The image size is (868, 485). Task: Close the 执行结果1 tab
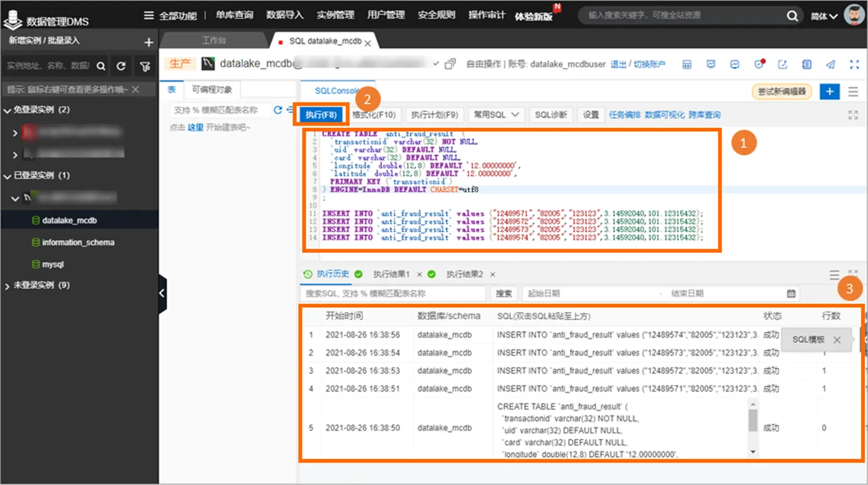pos(419,274)
